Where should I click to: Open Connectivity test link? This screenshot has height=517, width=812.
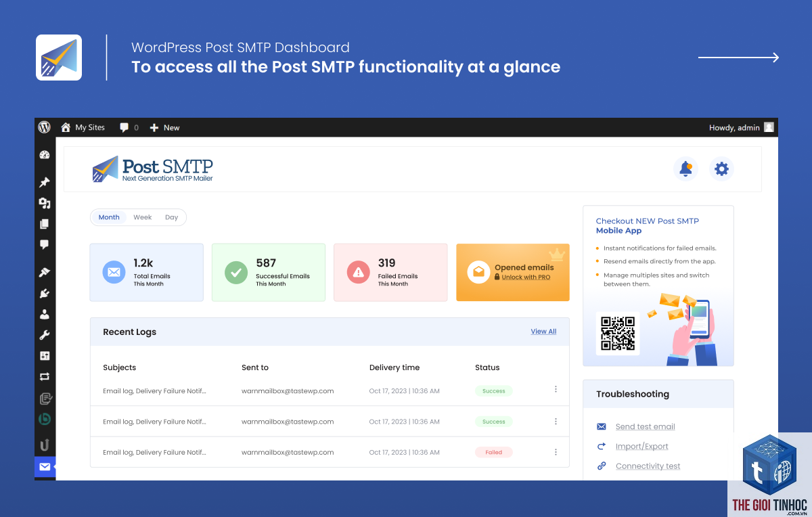coord(648,466)
